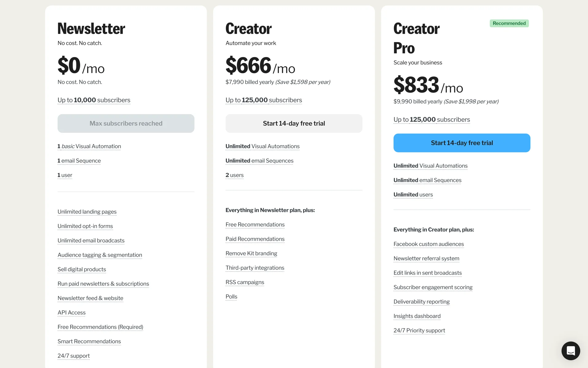Click the Remove Kit branding feature
588x368 pixels.
[251, 253]
